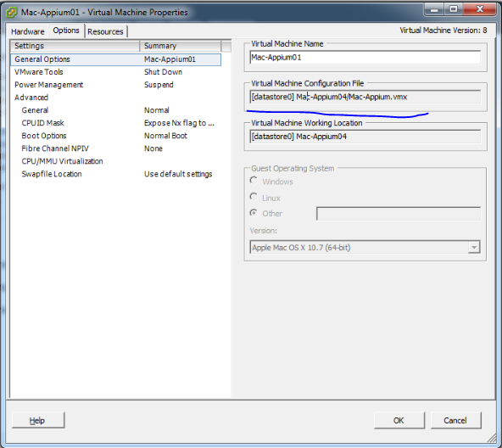
Task: Click the Help button
Action: tap(38, 421)
